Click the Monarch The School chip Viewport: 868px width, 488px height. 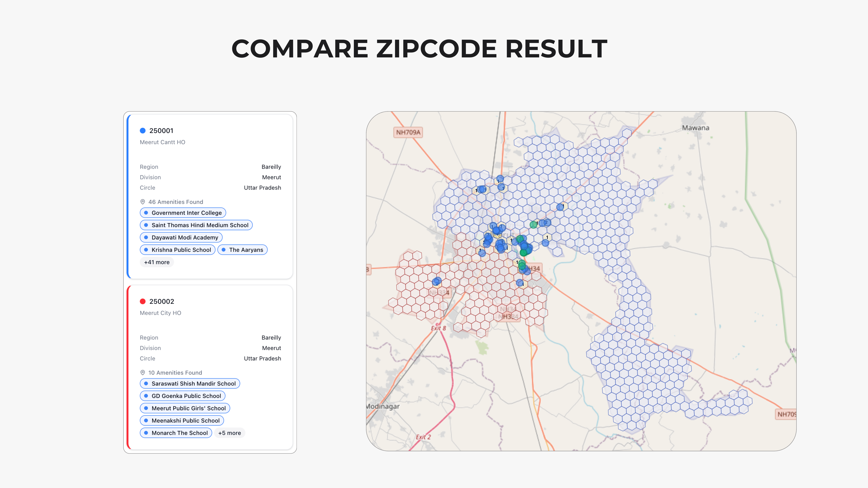pos(176,433)
